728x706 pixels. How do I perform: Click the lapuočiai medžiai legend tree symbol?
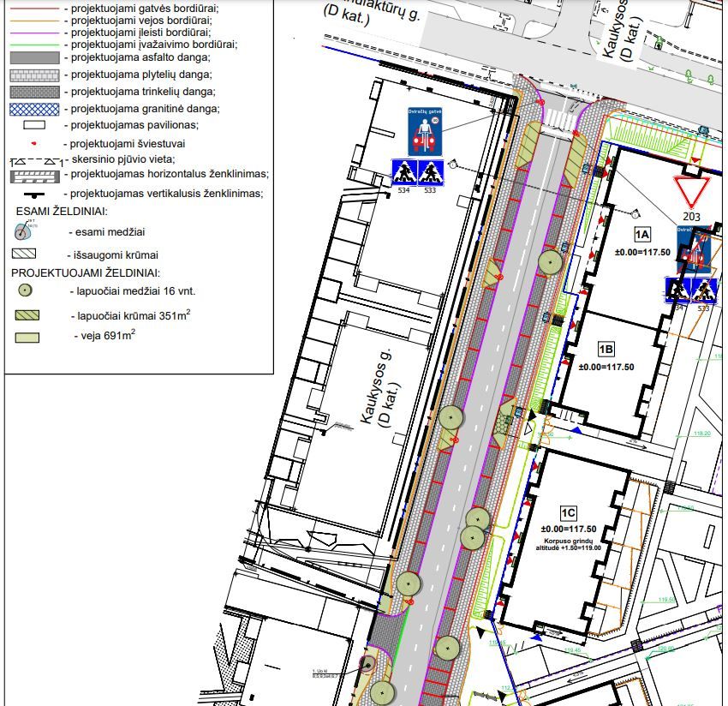pos(27,291)
